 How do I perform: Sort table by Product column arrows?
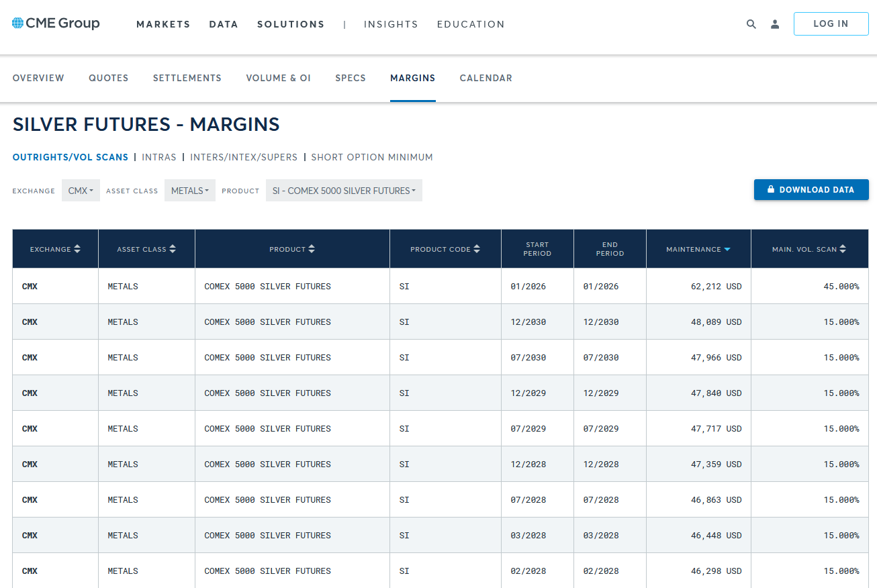312,249
